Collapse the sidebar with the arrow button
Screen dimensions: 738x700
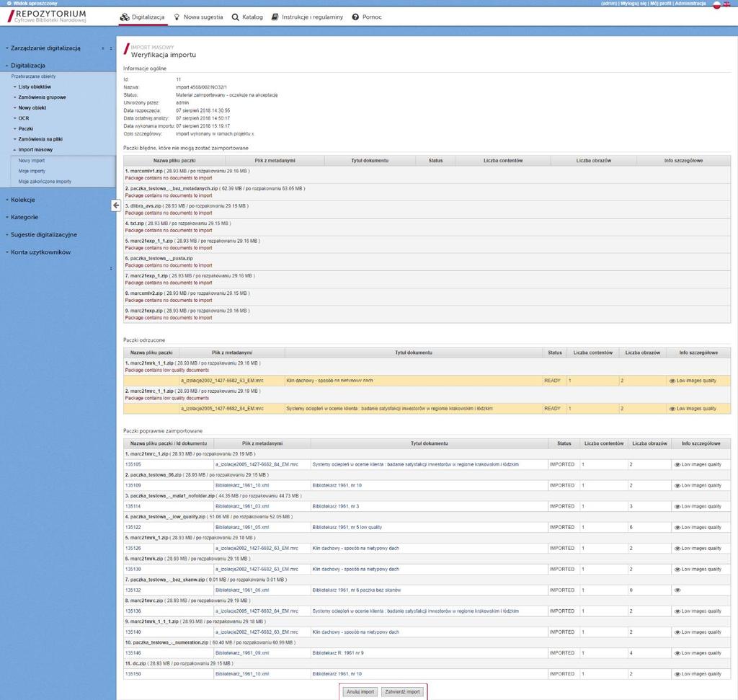(116, 205)
